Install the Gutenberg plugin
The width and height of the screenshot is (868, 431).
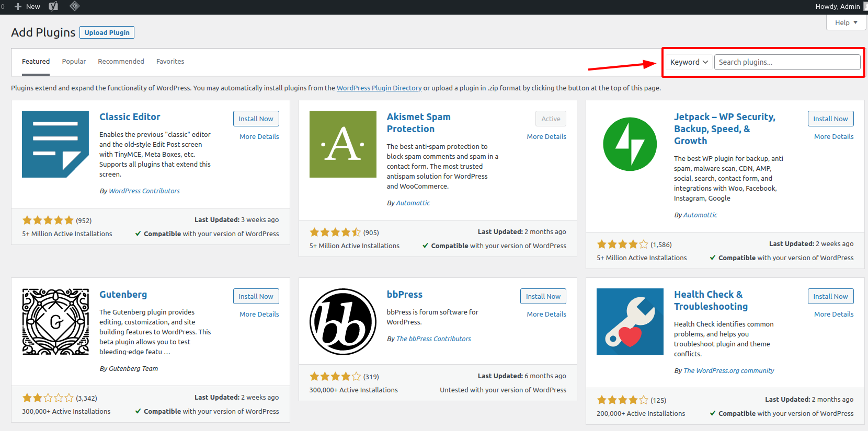(256, 296)
